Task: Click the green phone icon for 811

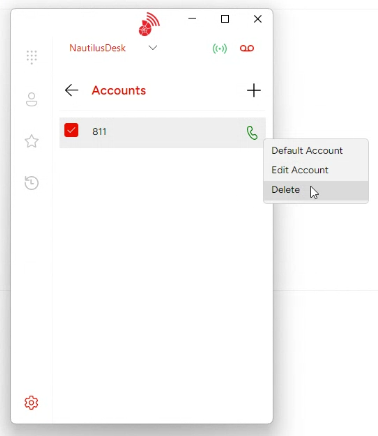Action: click(252, 133)
